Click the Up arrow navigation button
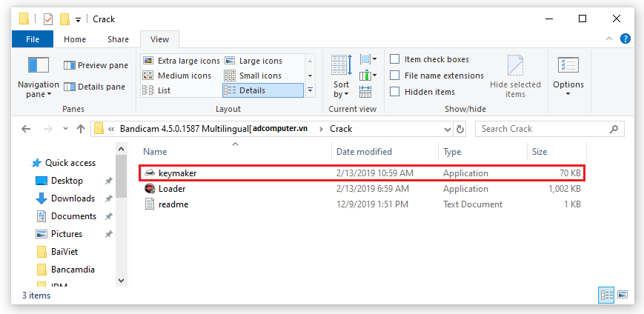 click(x=81, y=129)
